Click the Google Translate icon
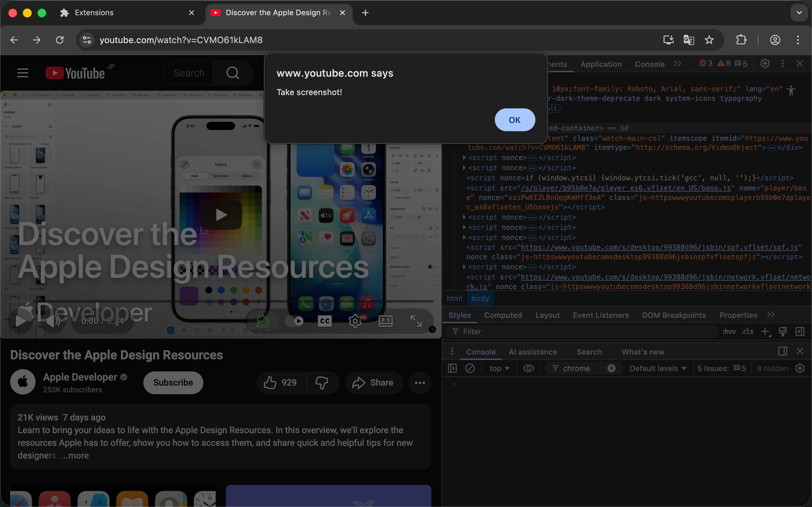The width and height of the screenshot is (812, 507). [x=688, y=40]
